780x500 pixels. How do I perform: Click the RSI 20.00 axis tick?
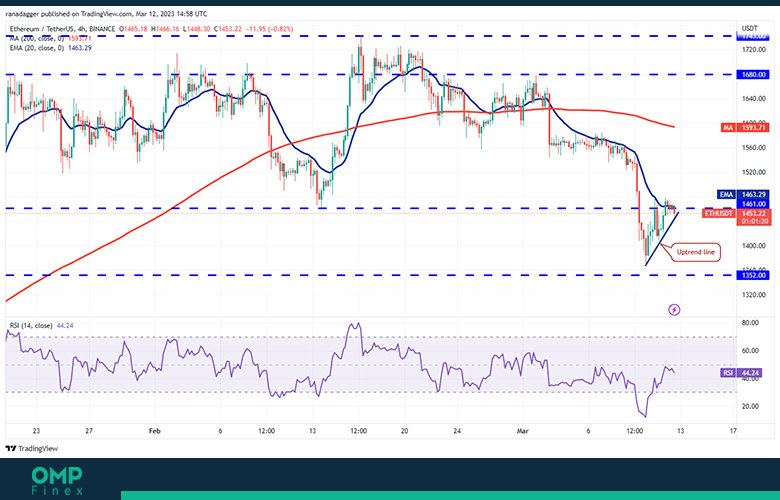[x=750, y=406]
